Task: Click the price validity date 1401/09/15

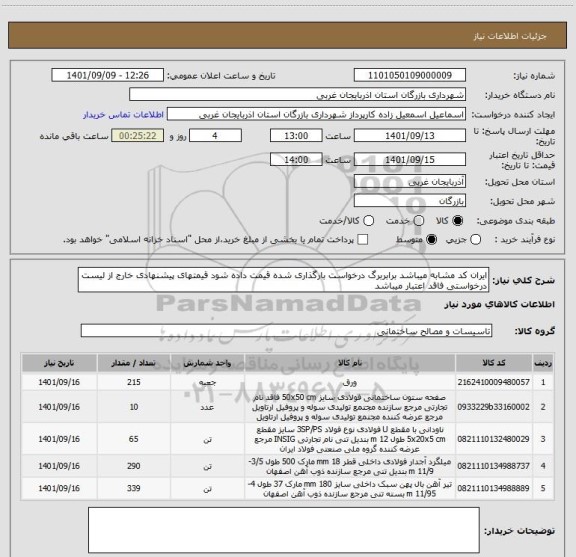Action: pyautogui.click(x=410, y=159)
